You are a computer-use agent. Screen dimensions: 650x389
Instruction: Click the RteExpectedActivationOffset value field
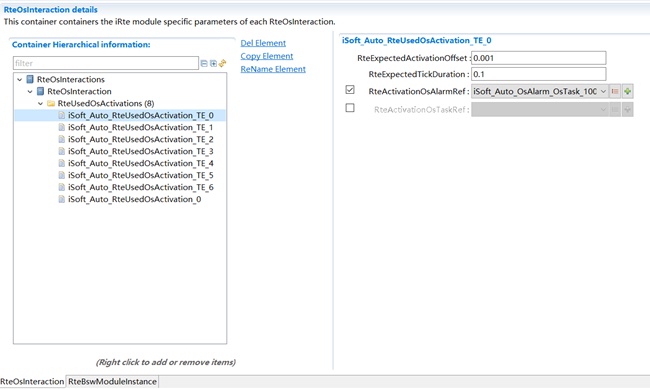click(x=538, y=58)
